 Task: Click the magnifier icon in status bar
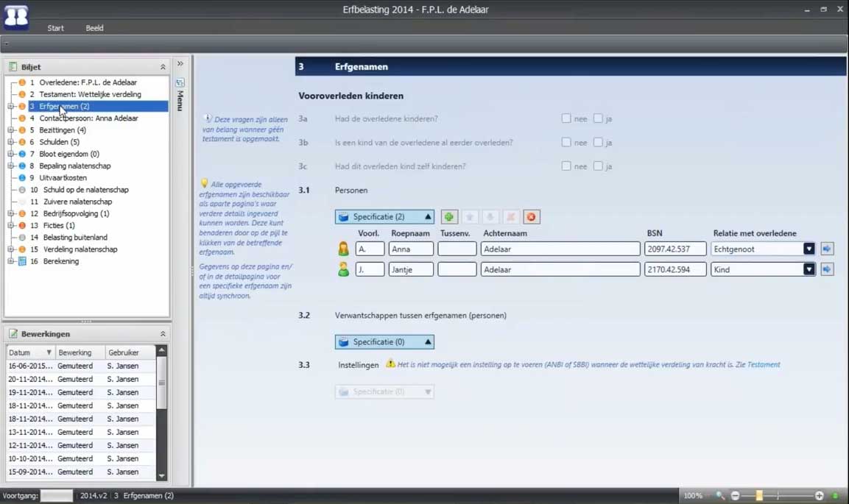click(720, 496)
